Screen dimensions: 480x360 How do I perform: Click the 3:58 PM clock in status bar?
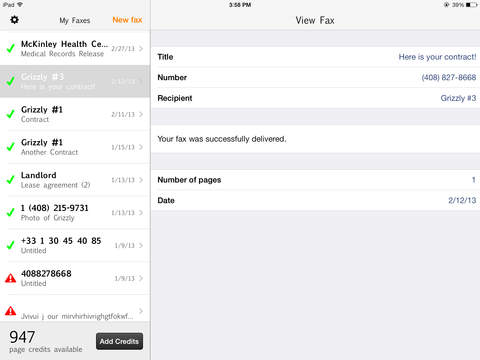tap(240, 5)
